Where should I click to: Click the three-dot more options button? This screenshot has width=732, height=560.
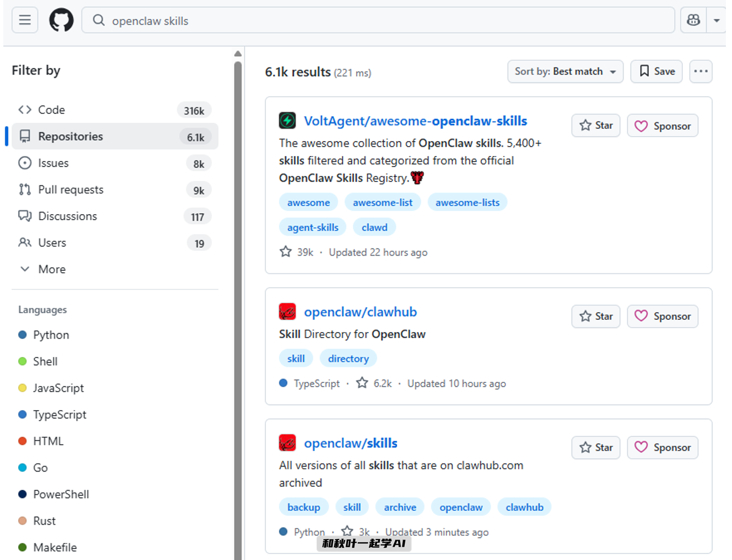pyautogui.click(x=700, y=71)
